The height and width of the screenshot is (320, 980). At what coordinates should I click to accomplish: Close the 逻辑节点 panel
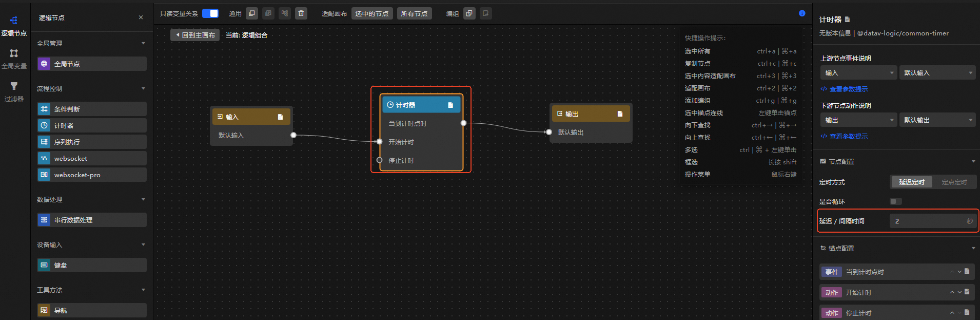pyautogui.click(x=141, y=17)
